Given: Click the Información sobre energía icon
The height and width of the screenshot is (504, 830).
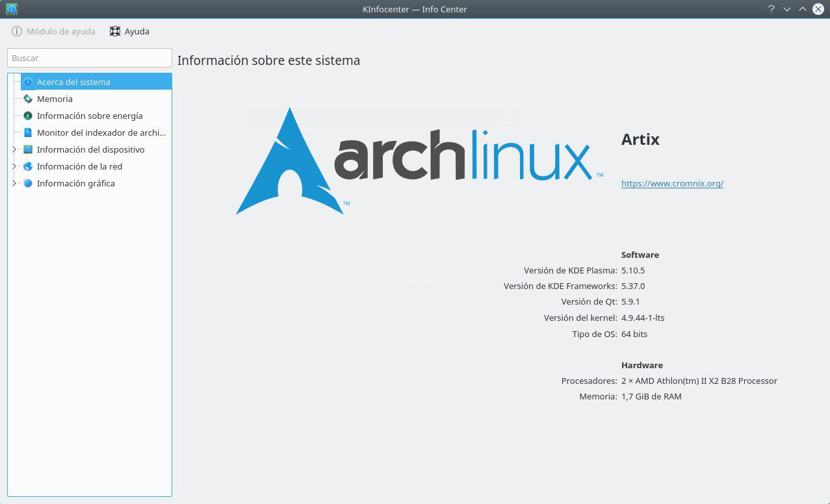Looking at the screenshot, I should (28, 116).
